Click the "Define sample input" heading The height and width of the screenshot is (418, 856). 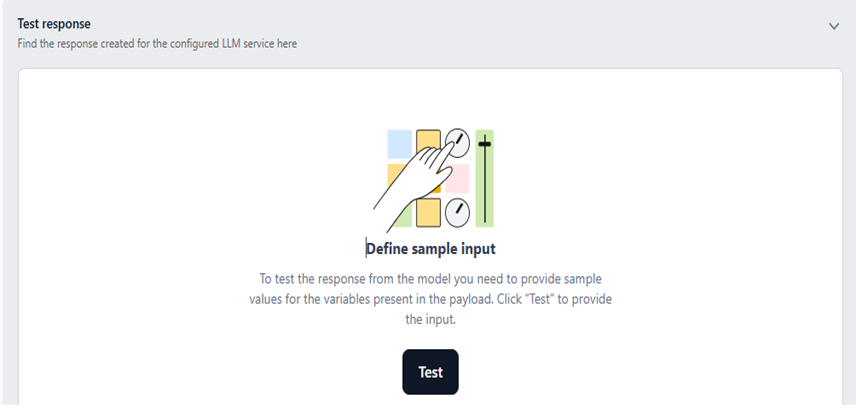431,248
